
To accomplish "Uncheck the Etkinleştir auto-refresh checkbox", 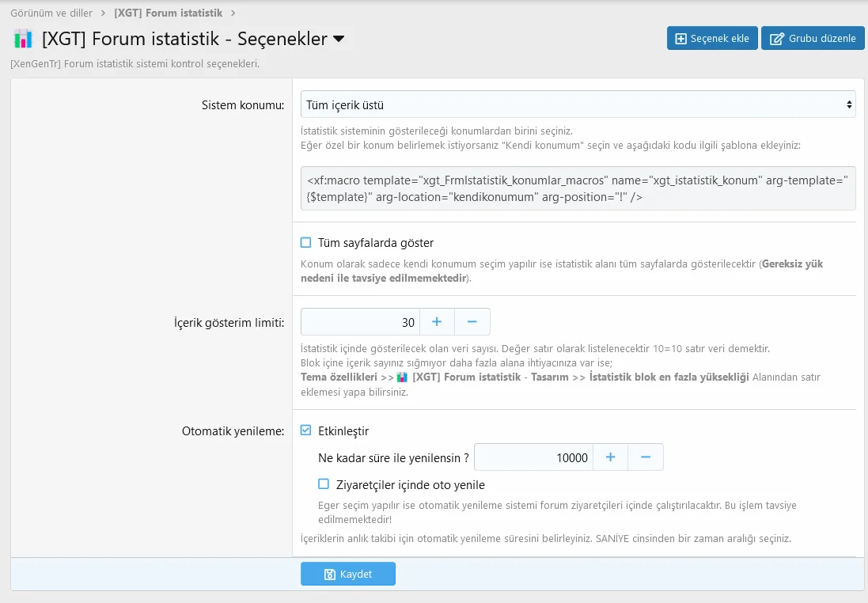I will point(306,431).
